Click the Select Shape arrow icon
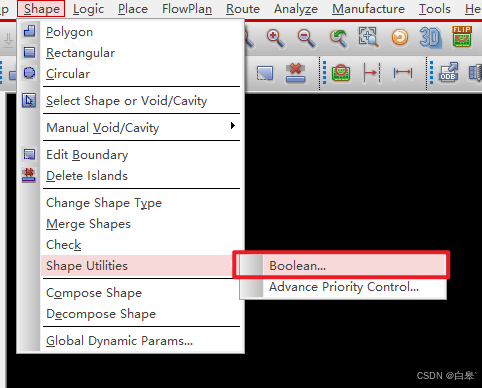482x388 pixels. tap(29, 100)
